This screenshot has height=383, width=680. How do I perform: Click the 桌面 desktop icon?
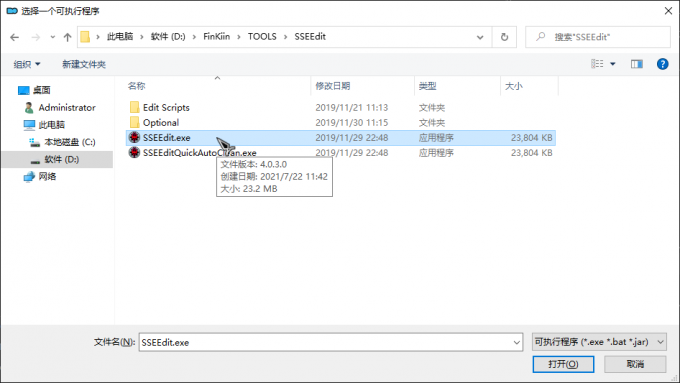23,90
